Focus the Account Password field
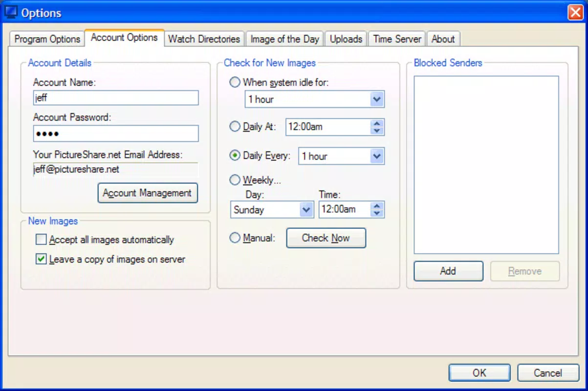This screenshot has width=588, height=391. [x=116, y=133]
